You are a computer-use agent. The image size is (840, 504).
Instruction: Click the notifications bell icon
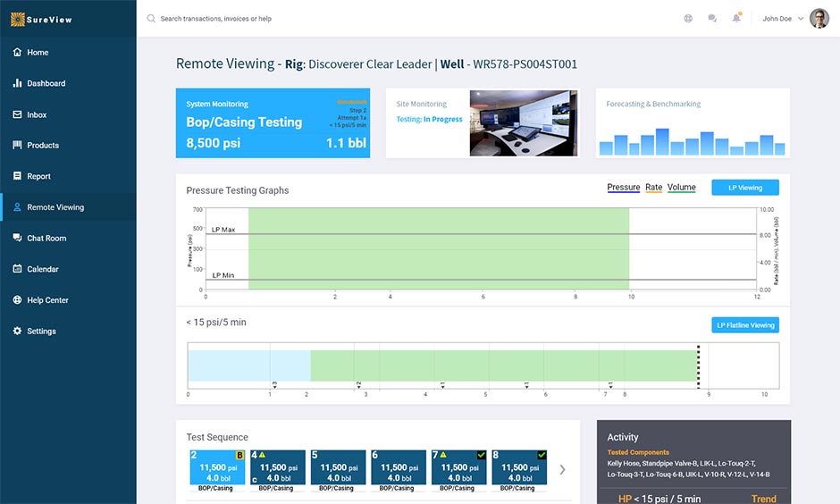[x=736, y=18]
